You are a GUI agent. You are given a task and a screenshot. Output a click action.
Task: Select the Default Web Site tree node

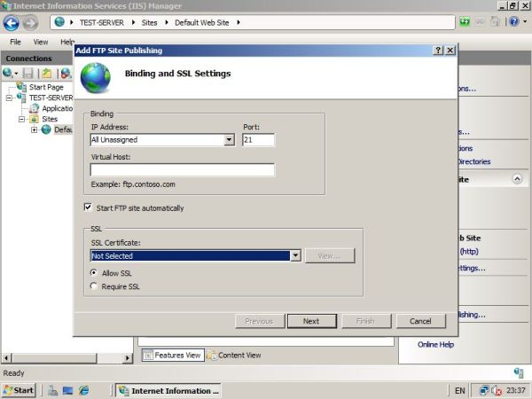pos(63,129)
